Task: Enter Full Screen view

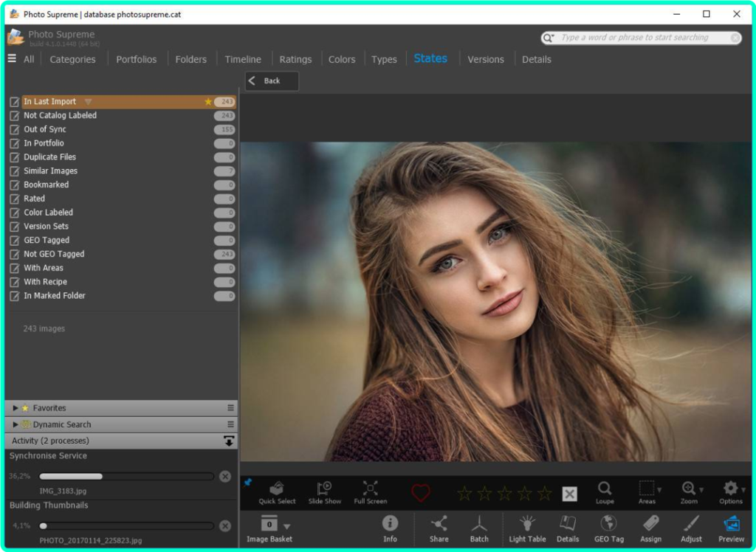Action: 370,491
